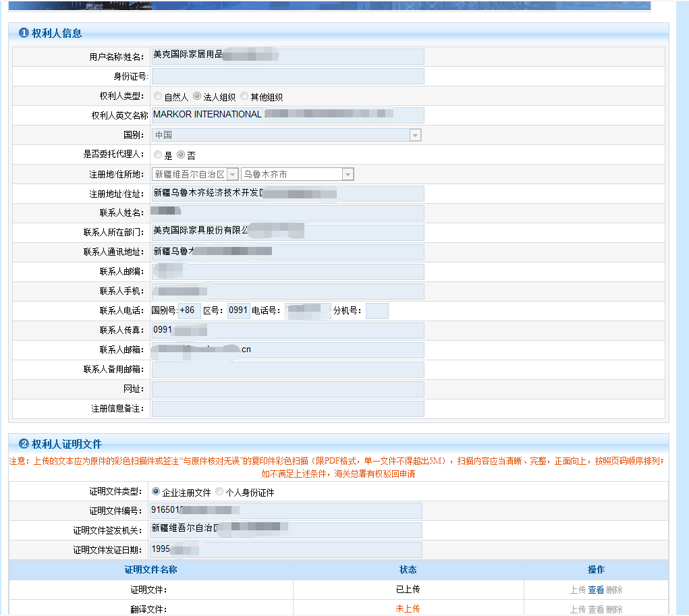This screenshot has width=689, height=616.
Task: Choose 否 for 是否委托代理人
Action: click(x=181, y=155)
